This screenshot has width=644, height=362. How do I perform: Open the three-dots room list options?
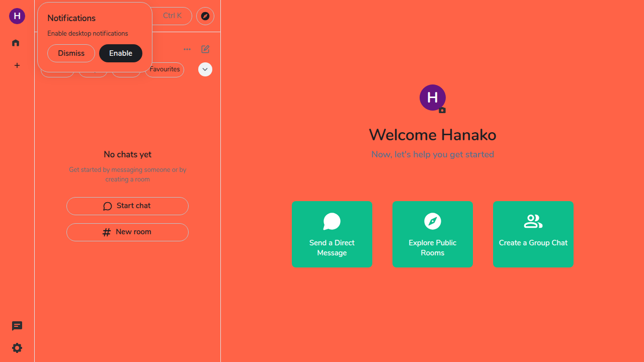click(x=187, y=49)
